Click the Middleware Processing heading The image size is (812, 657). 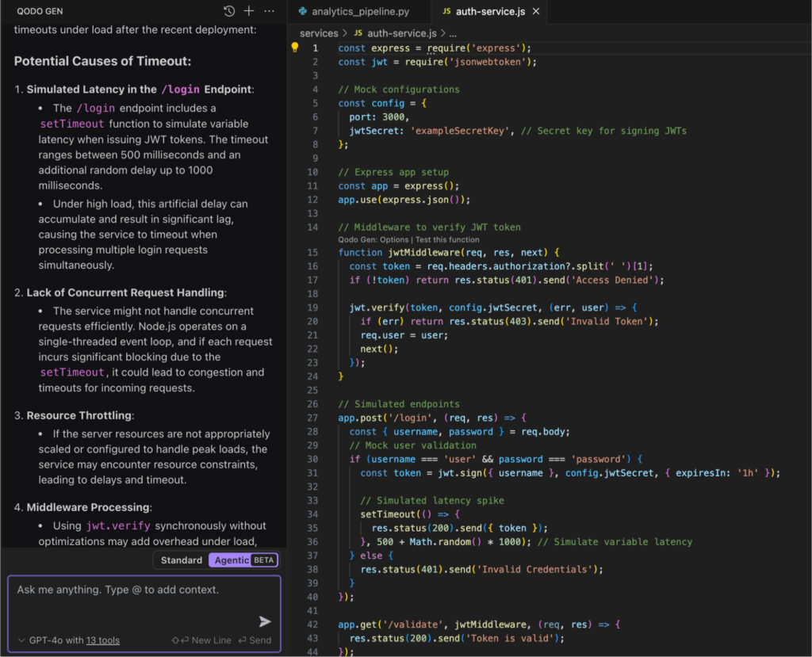89,507
